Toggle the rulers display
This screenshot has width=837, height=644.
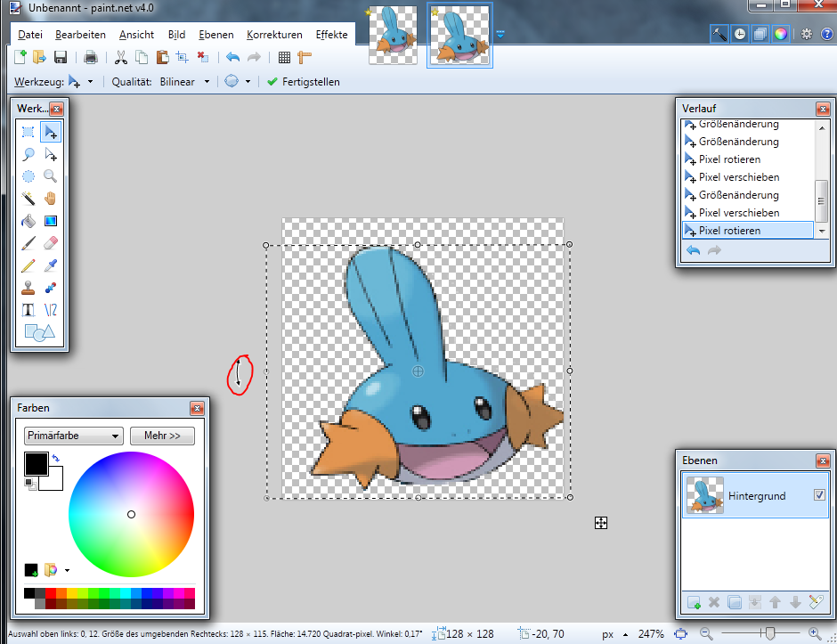305,57
